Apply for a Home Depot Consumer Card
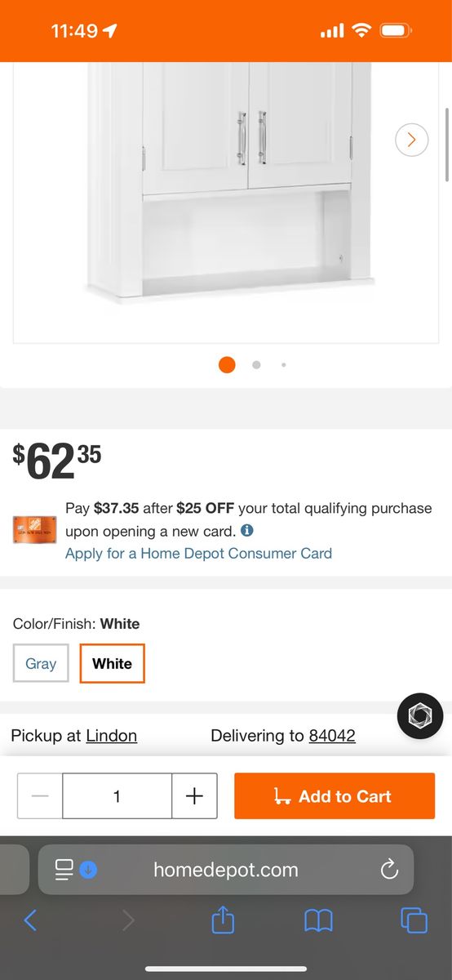This screenshot has width=452, height=980. [198, 553]
